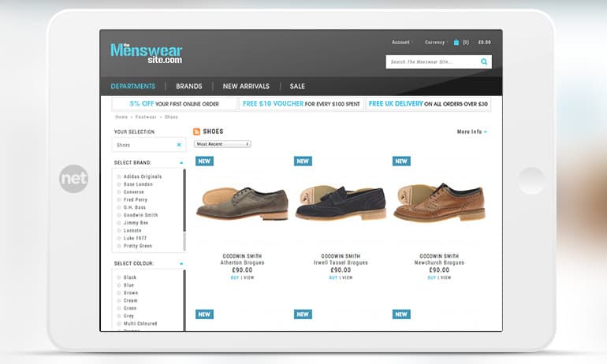Open the Departments menu

[132, 86]
